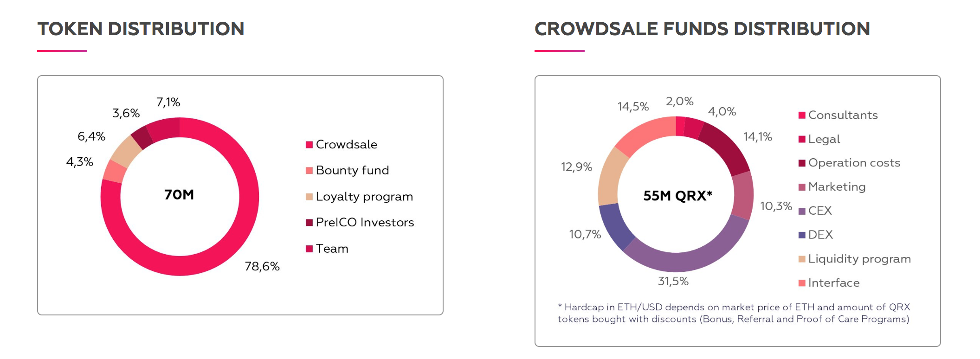
Task: Click the Operation costs legend swatch
Action: point(801,163)
